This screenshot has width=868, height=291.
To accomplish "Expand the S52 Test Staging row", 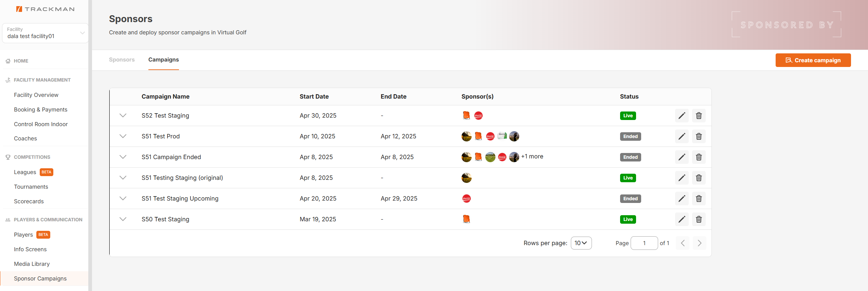I will (123, 116).
